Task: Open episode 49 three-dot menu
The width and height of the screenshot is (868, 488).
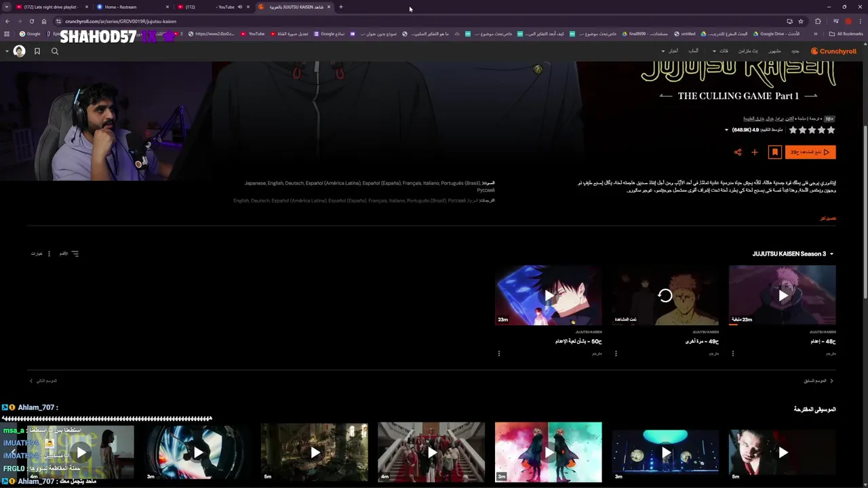Action: pos(616,354)
